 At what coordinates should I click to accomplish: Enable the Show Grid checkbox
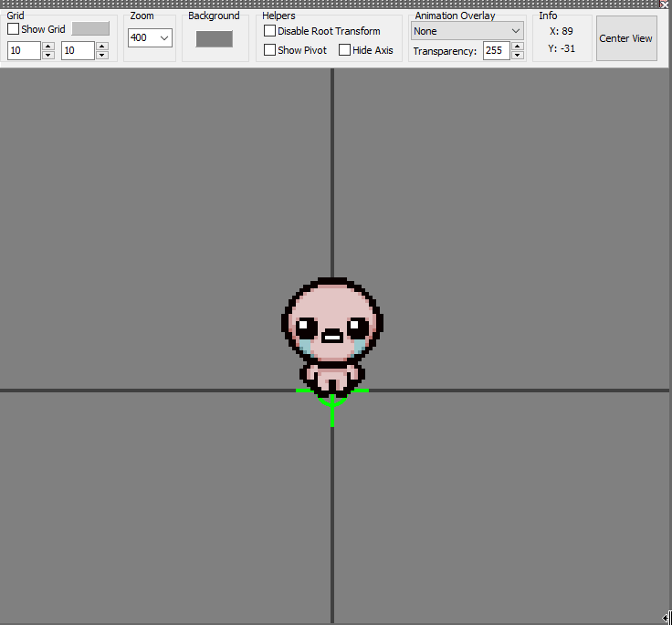[14, 29]
